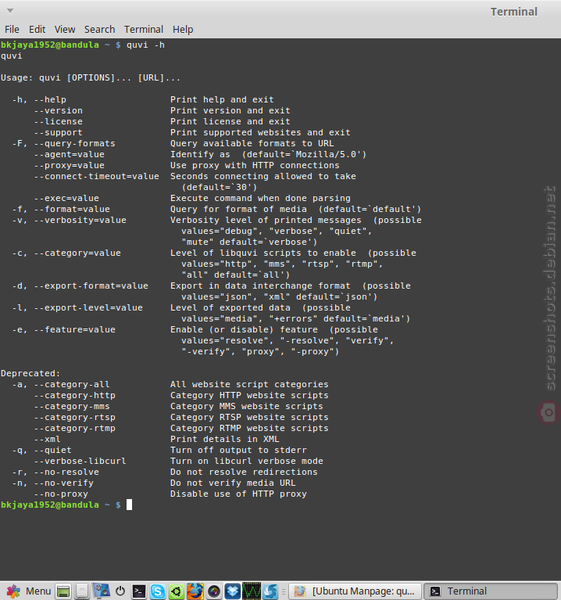Launch terminal from taskbar launcher icon

coord(139,591)
